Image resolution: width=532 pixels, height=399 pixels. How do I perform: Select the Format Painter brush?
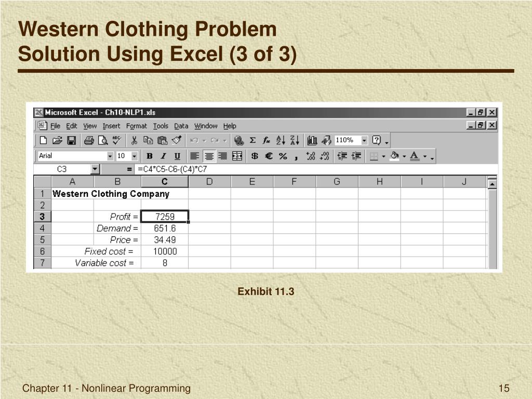(x=177, y=140)
